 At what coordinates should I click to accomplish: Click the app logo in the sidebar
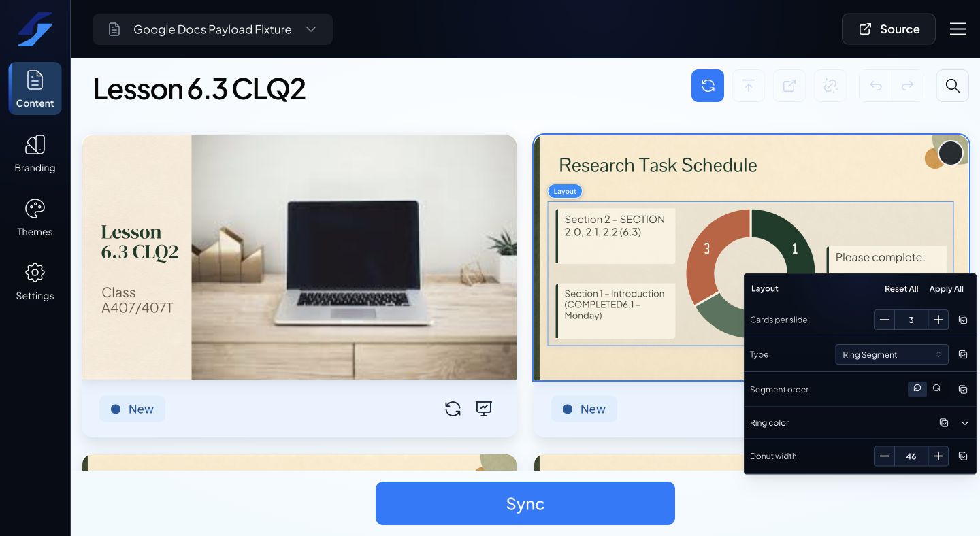[35, 29]
